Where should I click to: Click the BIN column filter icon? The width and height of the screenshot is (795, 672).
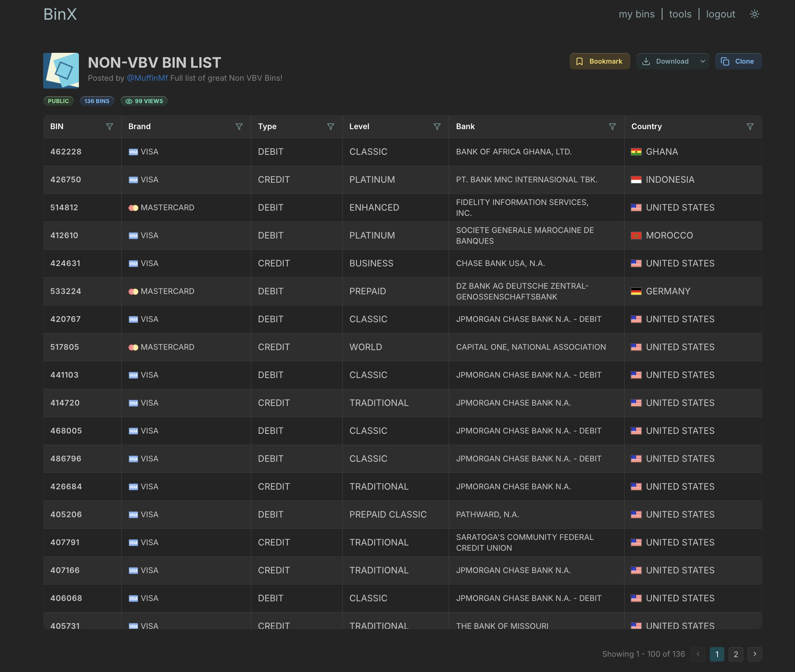click(x=109, y=127)
